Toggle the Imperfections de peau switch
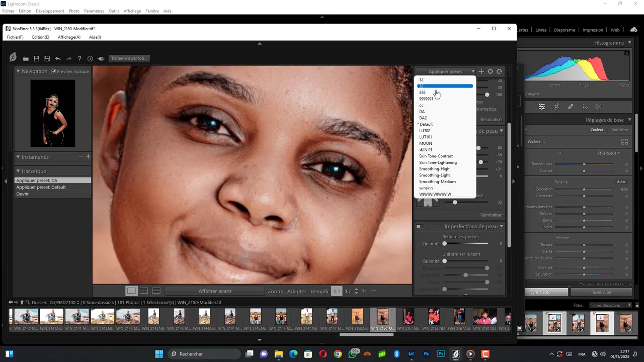Image resolution: width=644 pixels, height=362 pixels. tap(420, 226)
